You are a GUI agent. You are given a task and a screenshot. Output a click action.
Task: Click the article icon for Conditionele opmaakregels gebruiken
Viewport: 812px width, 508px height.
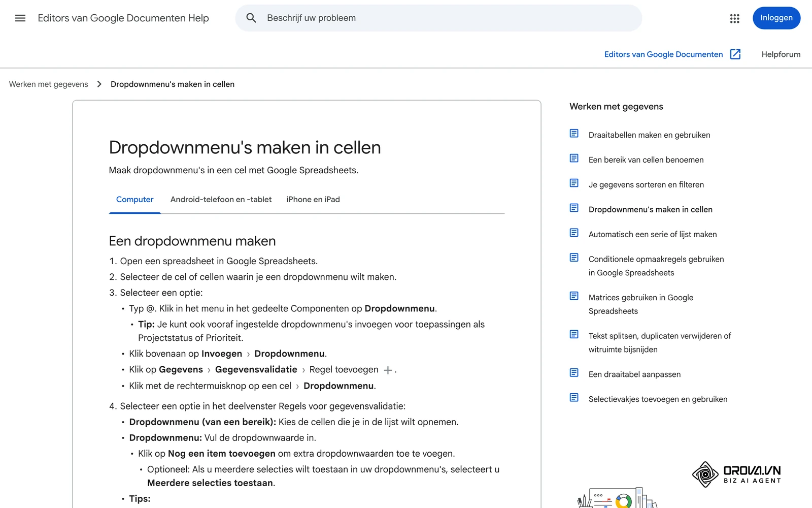pyautogui.click(x=574, y=258)
